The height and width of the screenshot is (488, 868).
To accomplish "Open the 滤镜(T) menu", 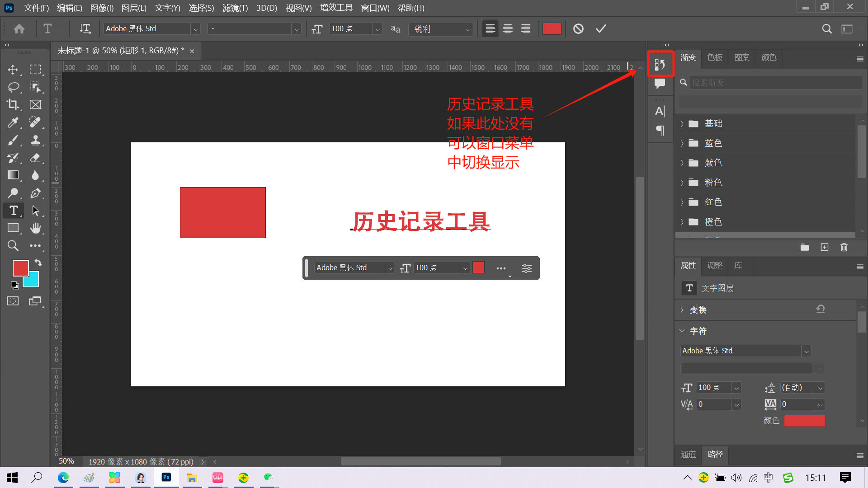I will pyautogui.click(x=235, y=8).
